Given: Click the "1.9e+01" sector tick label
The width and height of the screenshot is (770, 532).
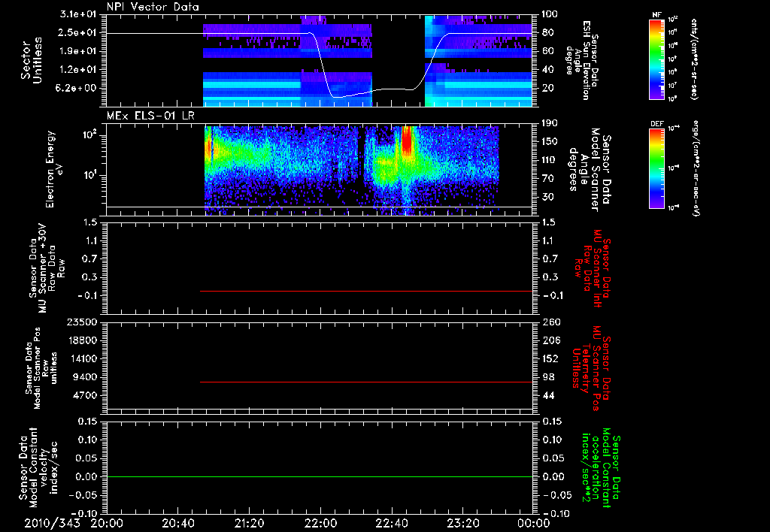Looking at the screenshot, I should 78,51.
